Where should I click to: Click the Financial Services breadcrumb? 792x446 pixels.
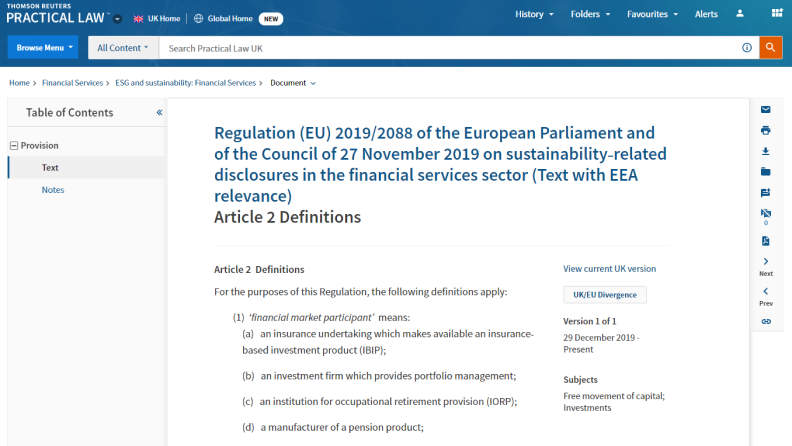pos(72,83)
